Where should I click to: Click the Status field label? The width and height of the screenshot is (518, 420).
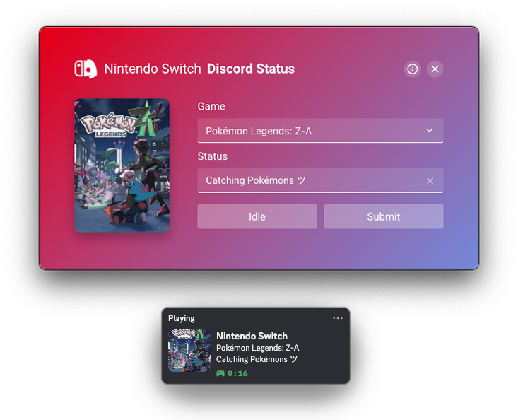tap(213, 156)
